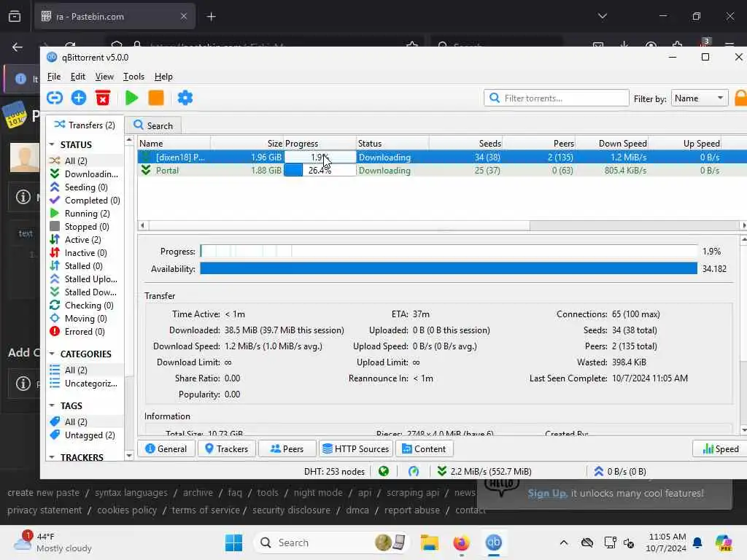The height and width of the screenshot is (560, 747).
Task: Select the Moving (0) status filter
Action: point(85,318)
